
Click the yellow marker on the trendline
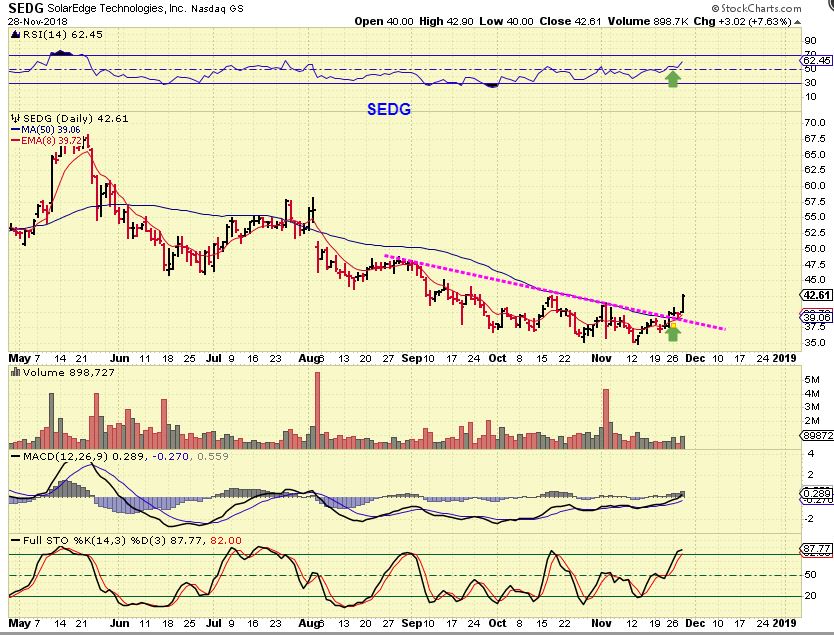673,324
